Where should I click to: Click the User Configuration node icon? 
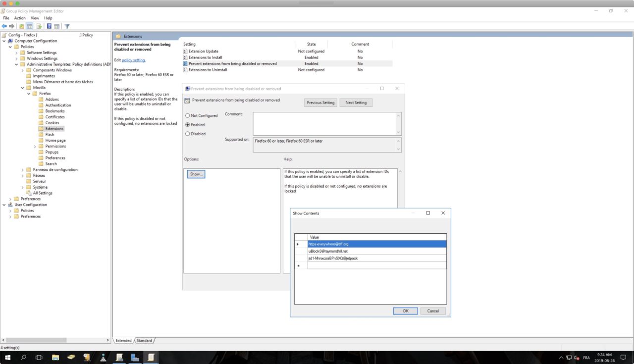[10, 205]
